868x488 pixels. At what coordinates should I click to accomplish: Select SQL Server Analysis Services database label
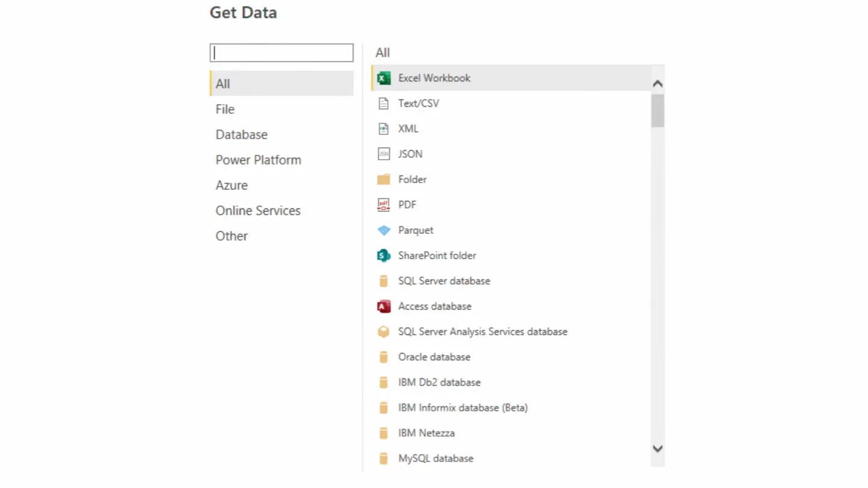[482, 331]
